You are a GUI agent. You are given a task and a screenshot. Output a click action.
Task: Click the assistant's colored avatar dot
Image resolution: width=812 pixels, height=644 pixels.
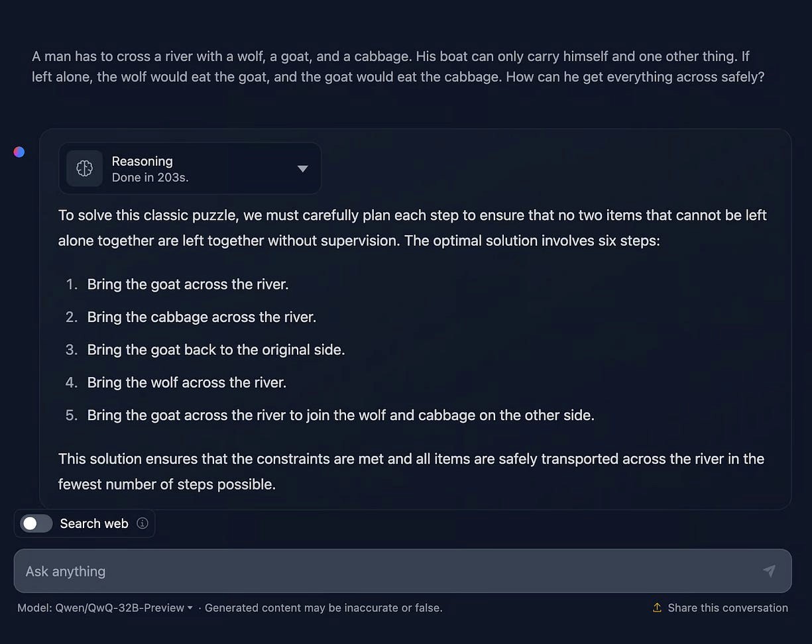pyautogui.click(x=19, y=152)
